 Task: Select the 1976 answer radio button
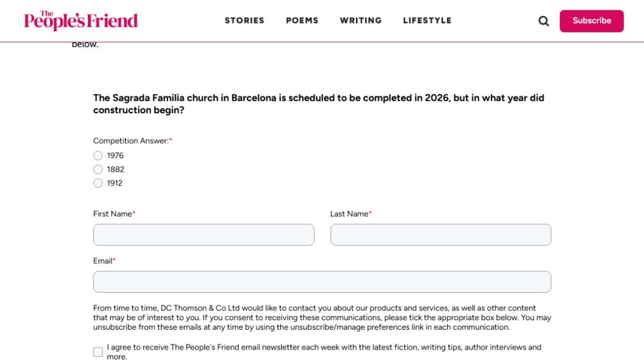[98, 156]
